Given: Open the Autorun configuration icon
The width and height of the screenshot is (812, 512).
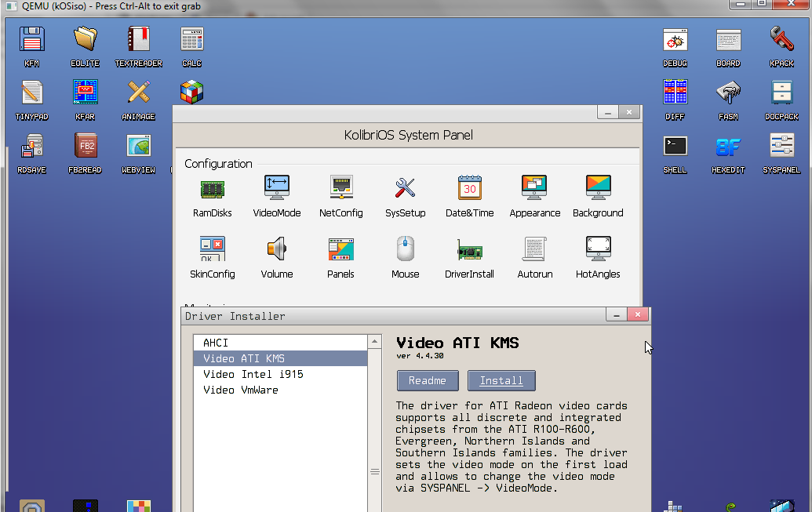Looking at the screenshot, I should (534, 250).
